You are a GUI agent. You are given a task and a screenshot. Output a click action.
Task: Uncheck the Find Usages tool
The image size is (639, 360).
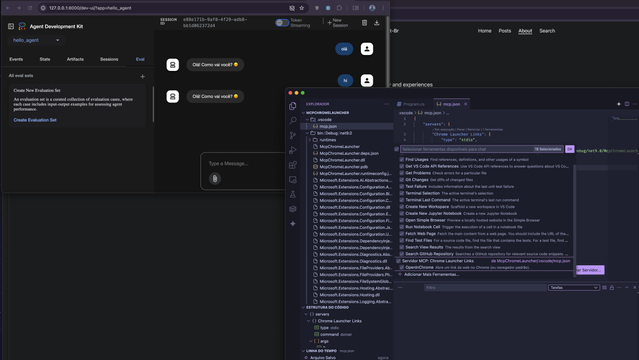point(402,159)
